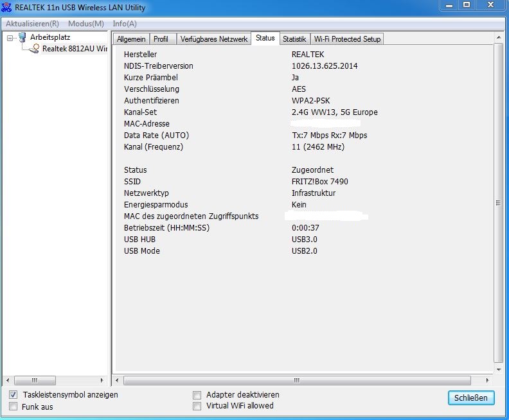The height and width of the screenshot is (420, 509).
Task: Click the USB Mode value USB2.0
Action: [x=305, y=250]
